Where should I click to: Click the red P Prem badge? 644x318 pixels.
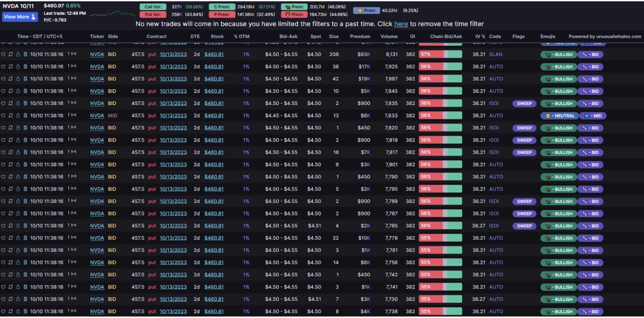[x=222, y=14]
